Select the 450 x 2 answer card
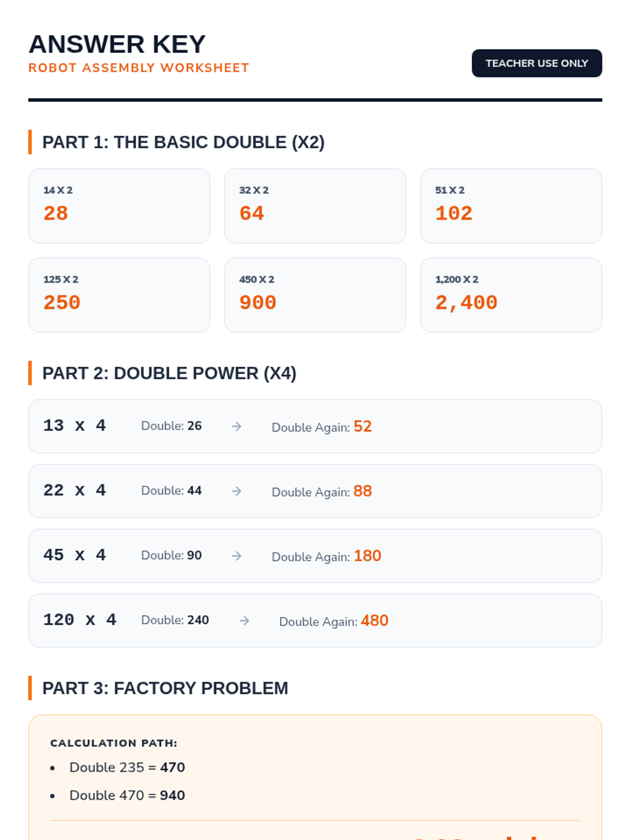 [315, 295]
